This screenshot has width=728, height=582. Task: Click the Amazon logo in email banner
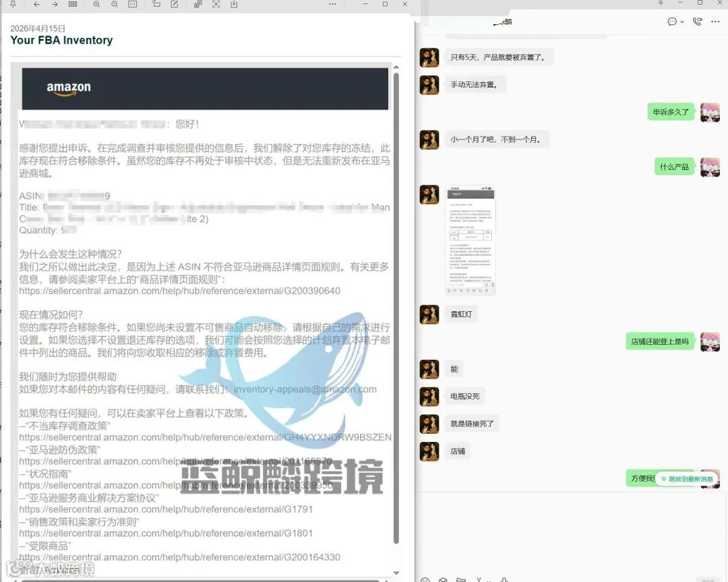69,88
